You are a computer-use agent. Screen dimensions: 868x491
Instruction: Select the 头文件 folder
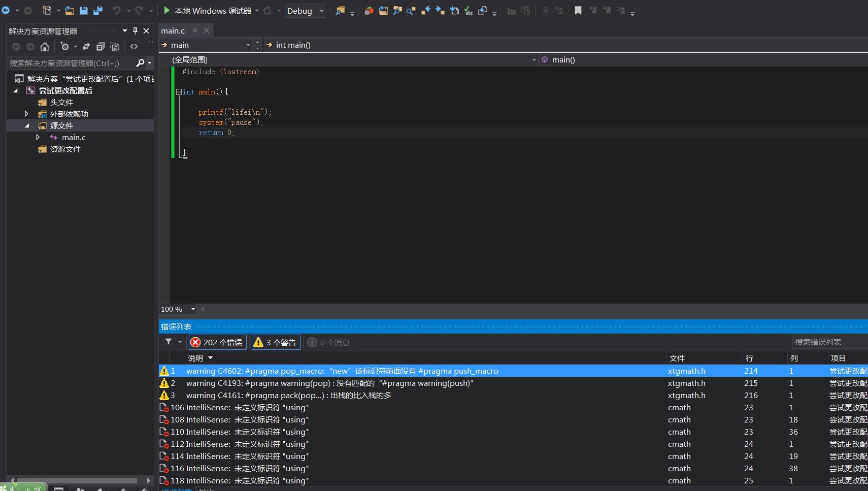pyautogui.click(x=61, y=103)
